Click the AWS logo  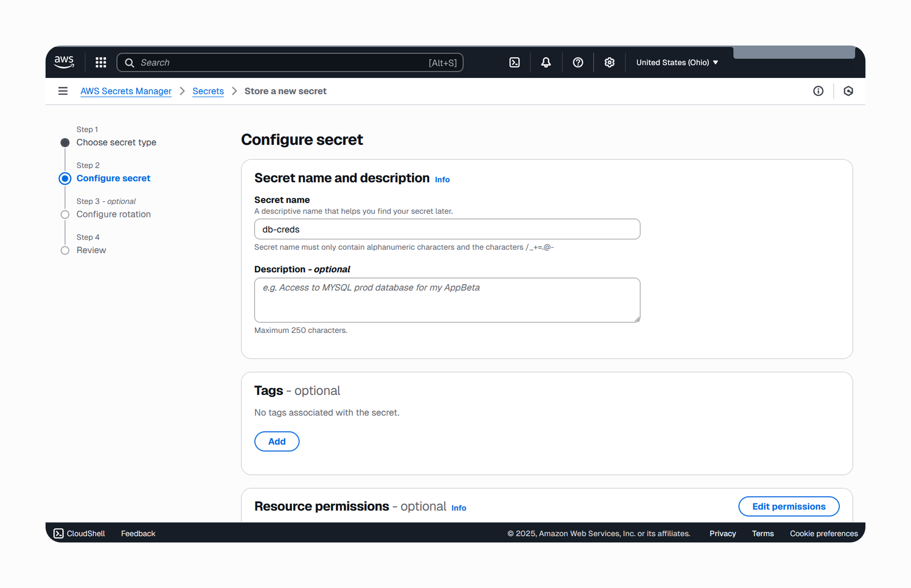(x=64, y=62)
